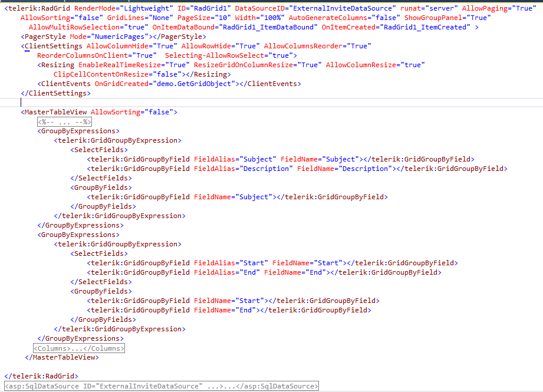Click the OnItemCreated="RadGrid1_ItemCreated" attribute
This screenshot has width=543, height=392.
(396, 27)
